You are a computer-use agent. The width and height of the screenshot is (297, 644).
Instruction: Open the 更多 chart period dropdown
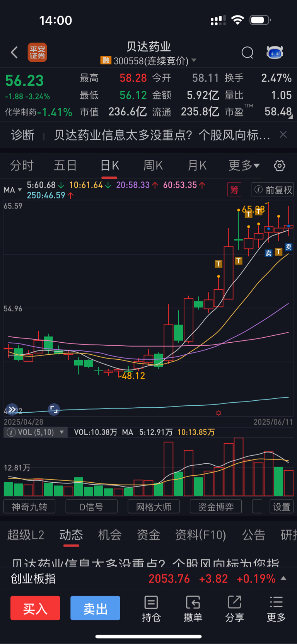coord(244,166)
